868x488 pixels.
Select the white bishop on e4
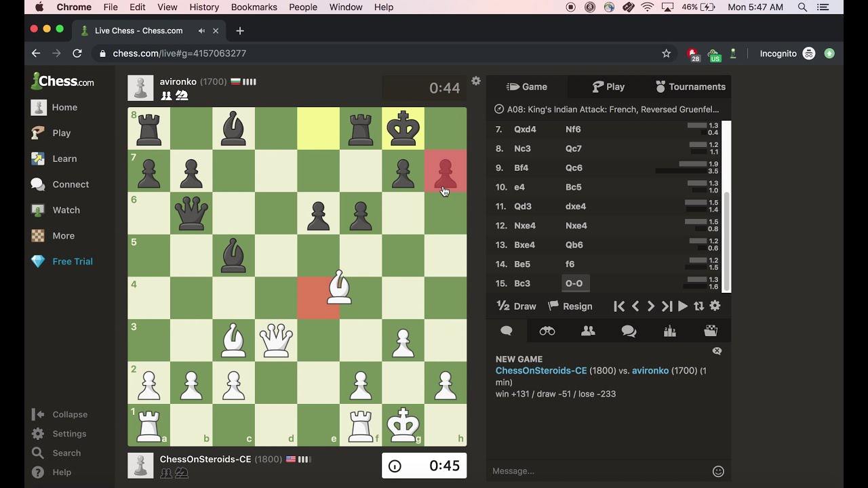coord(339,288)
